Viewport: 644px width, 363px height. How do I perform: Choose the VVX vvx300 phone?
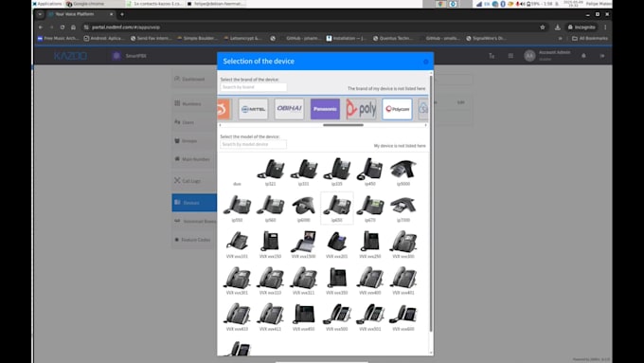click(x=403, y=245)
